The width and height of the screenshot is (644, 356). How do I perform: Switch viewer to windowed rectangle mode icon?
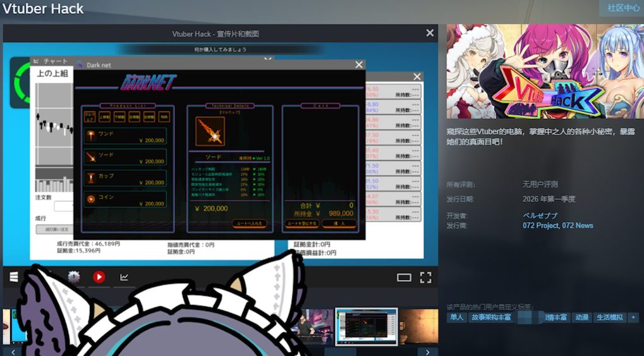(x=404, y=277)
